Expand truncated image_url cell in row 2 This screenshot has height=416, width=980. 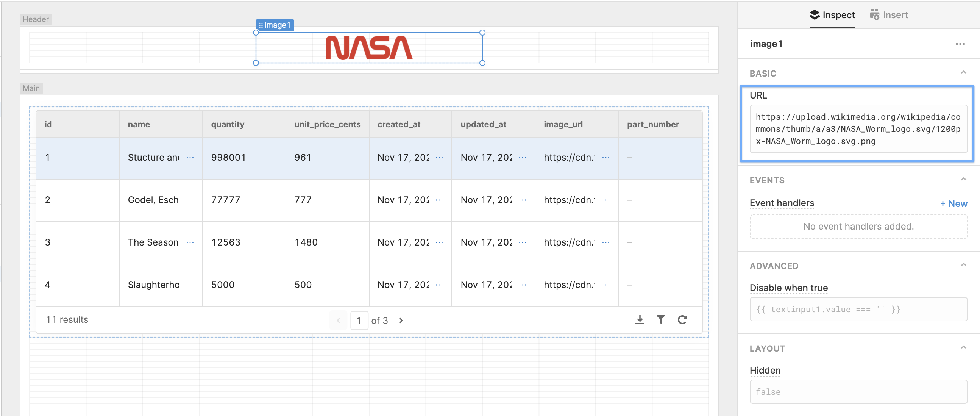click(x=605, y=200)
